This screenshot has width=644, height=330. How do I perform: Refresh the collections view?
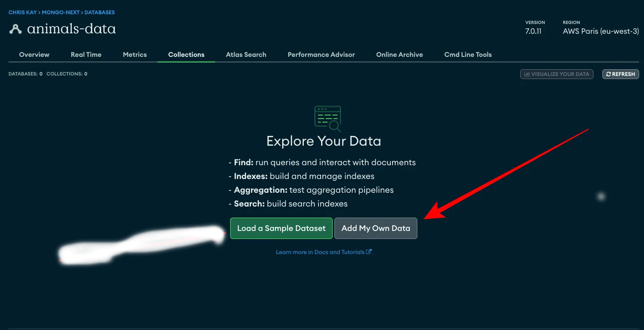tap(620, 74)
